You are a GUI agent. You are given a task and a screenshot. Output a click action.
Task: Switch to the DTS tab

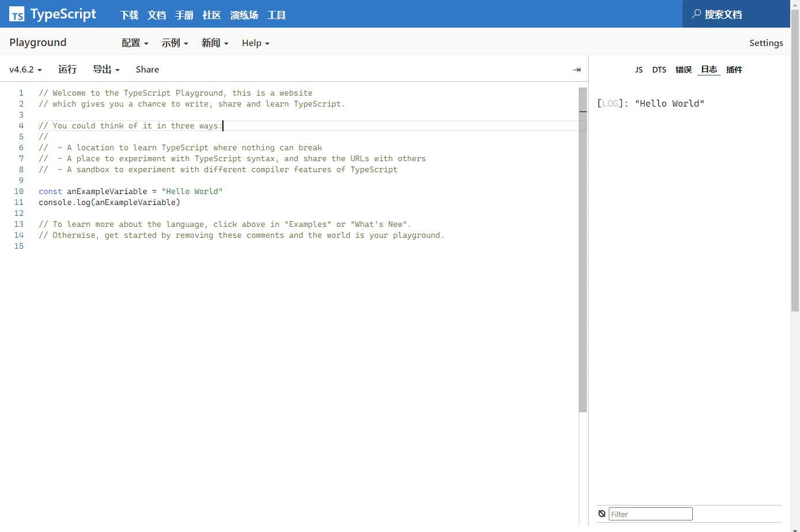[x=659, y=70]
